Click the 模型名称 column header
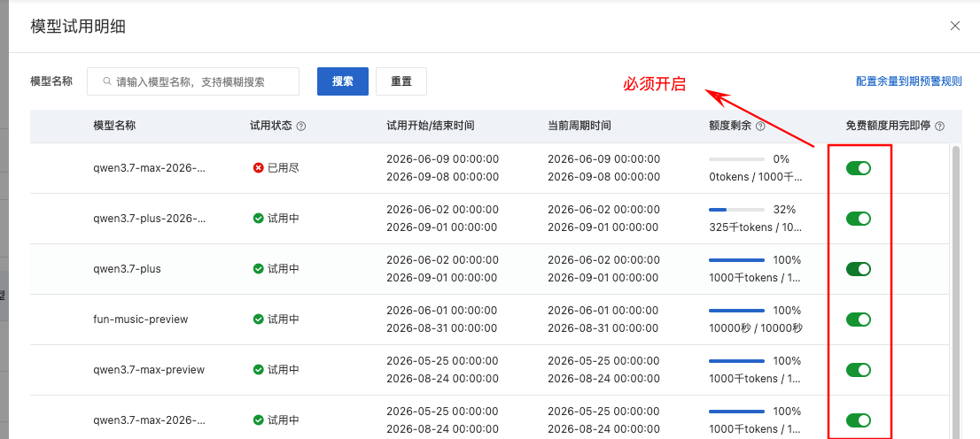This screenshot has height=439, width=980. (x=114, y=126)
